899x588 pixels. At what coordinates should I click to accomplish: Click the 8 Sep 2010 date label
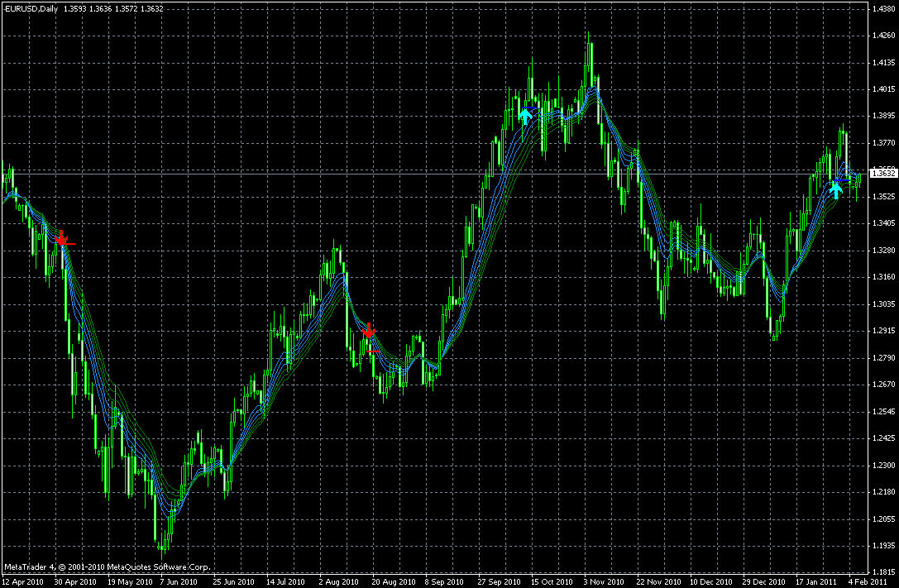pos(444,581)
